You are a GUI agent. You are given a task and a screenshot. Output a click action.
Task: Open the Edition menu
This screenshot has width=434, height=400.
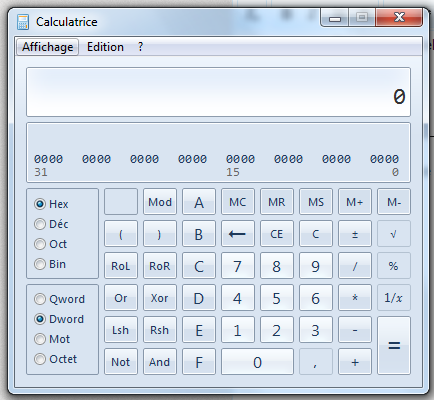pos(105,47)
